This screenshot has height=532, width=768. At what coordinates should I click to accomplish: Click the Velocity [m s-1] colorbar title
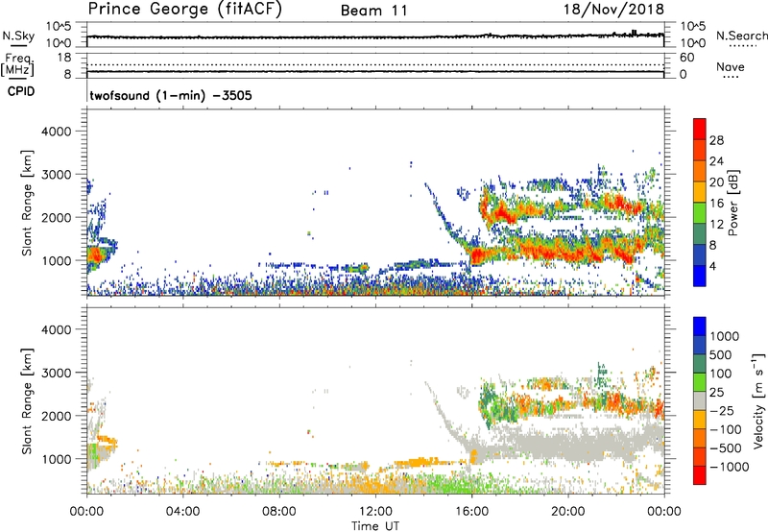[758, 400]
